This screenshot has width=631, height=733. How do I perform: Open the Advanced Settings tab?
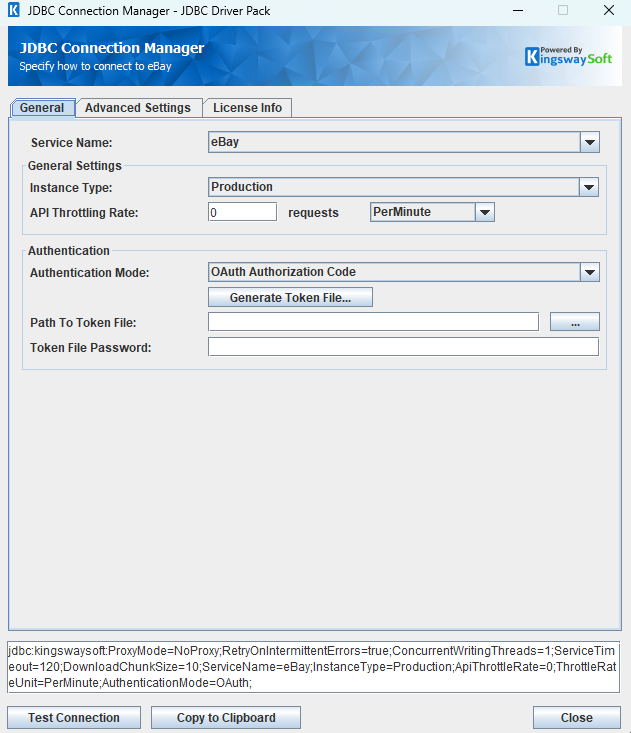[138, 108]
